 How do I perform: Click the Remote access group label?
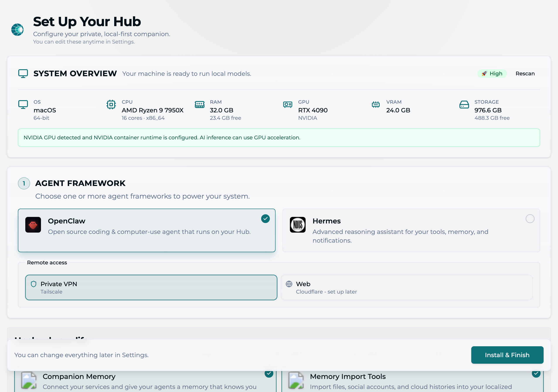[47, 263]
